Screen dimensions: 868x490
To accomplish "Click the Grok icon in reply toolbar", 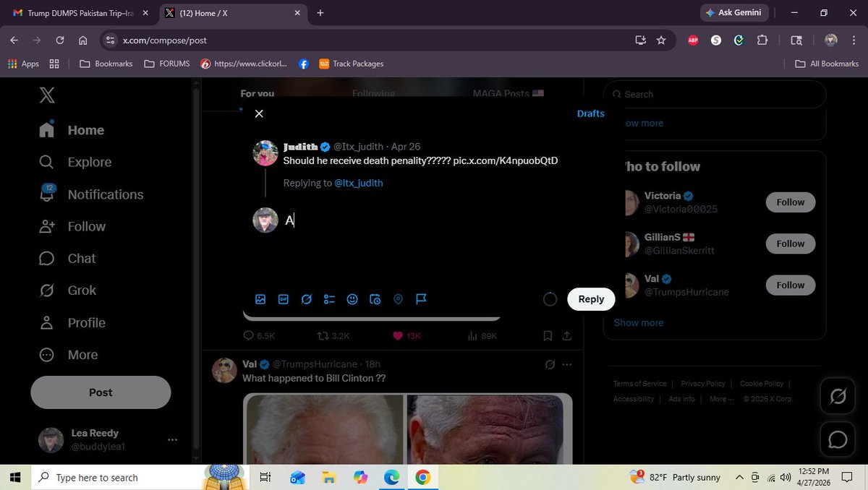I will click(307, 299).
